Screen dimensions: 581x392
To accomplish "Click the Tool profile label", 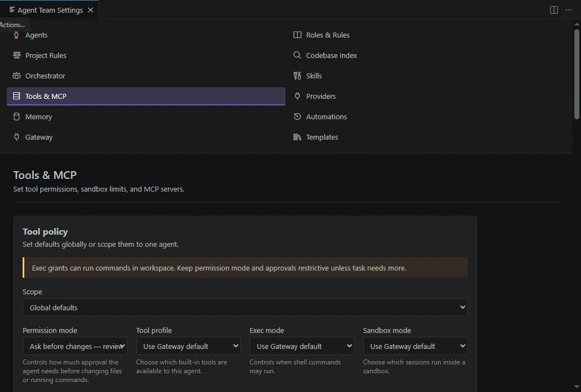I will (154, 330).
